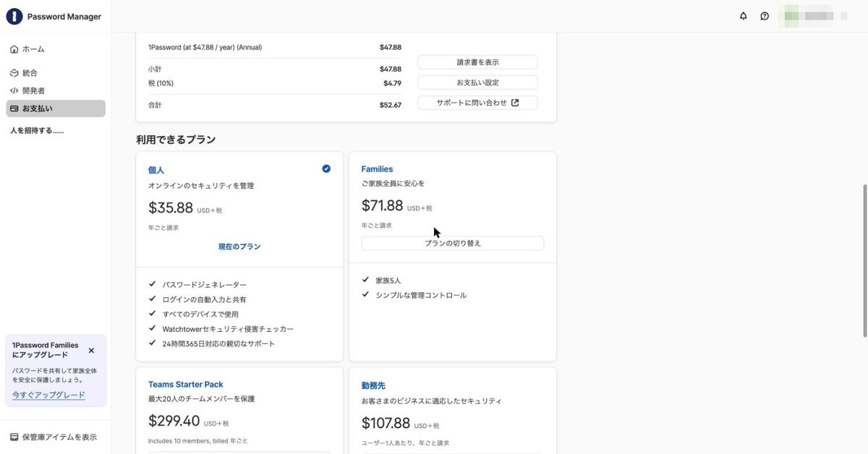Click the 小計 label
The height and width of the screenshot is (454, 868).
tap(155, 69)
